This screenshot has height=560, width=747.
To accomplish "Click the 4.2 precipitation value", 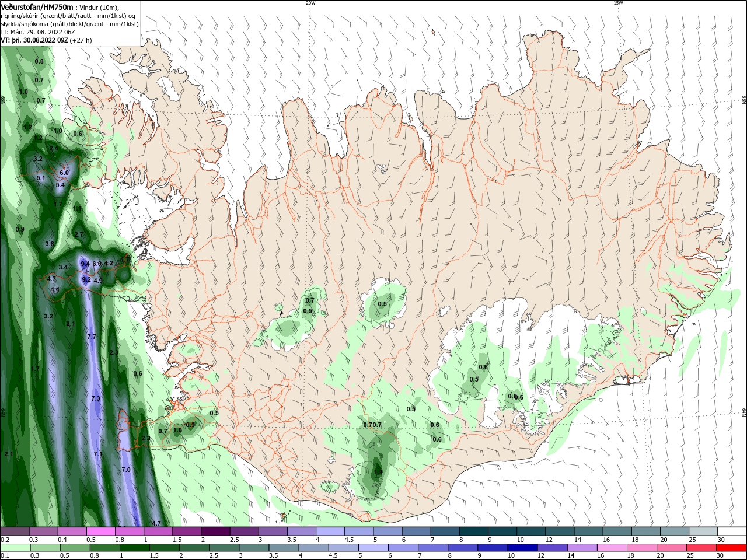I will coord(109,264).
